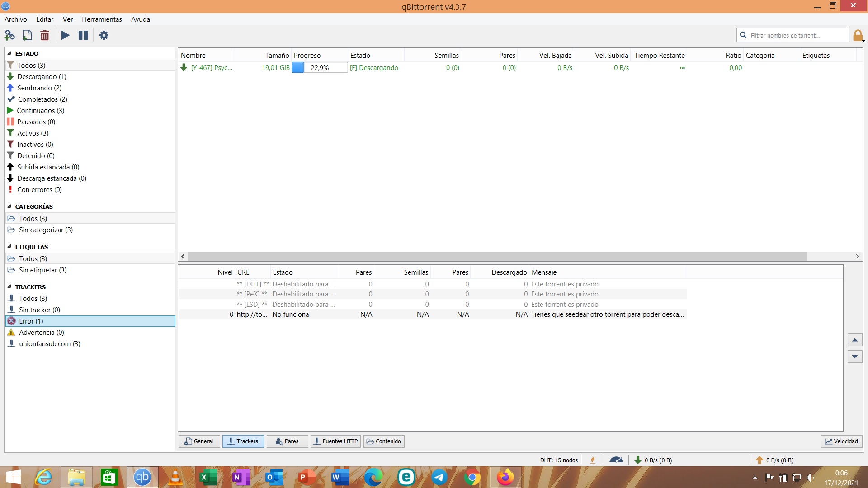Sort by the Vel. Bajada column header
Image resolution: width=868 pixels, height=488 pixels.
click(546, 56)
